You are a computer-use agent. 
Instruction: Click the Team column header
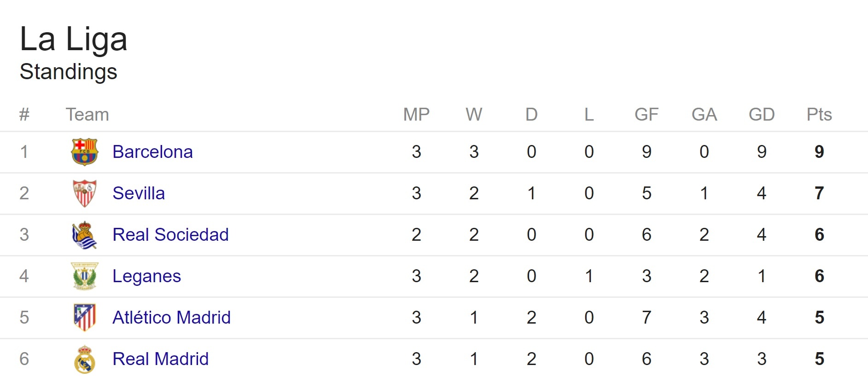(87, 115)
